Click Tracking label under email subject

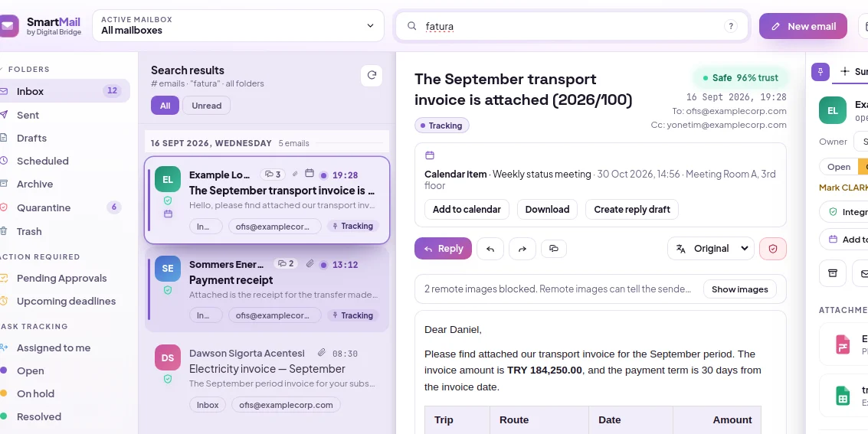pyautogui.click(x=442, y=126)
